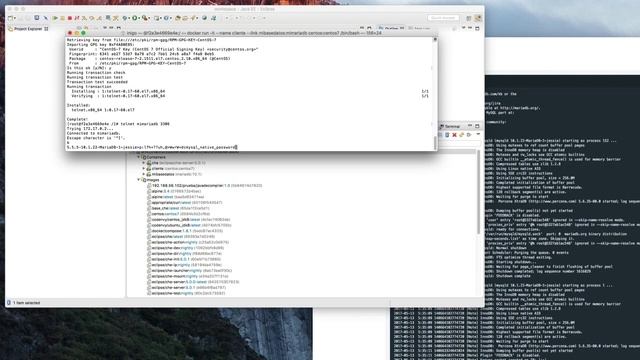Click the Skip All Breakpoints toolbar icon
The image size is (640, 360).
46,18
